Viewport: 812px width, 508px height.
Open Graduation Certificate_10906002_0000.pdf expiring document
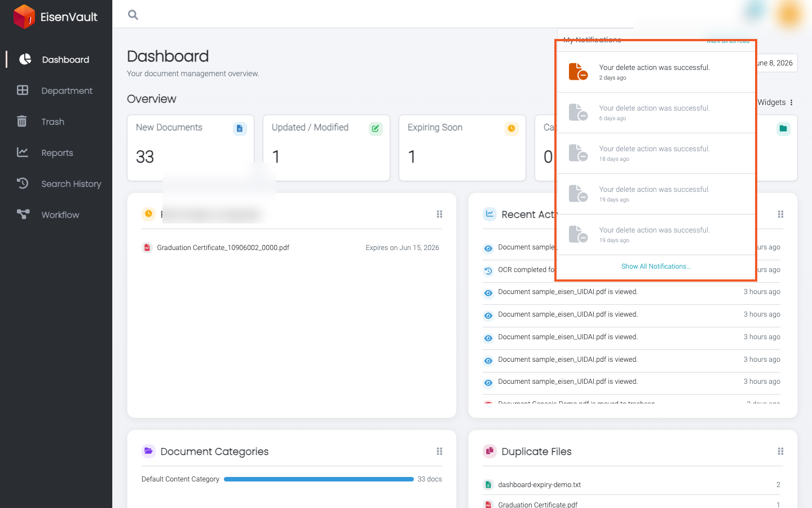coord(223,247)
